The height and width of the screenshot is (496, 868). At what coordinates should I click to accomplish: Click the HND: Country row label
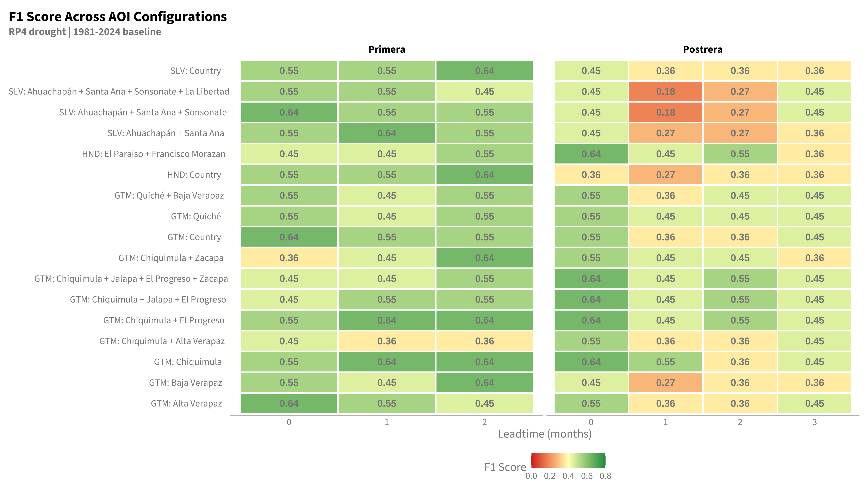pos(194,175)
